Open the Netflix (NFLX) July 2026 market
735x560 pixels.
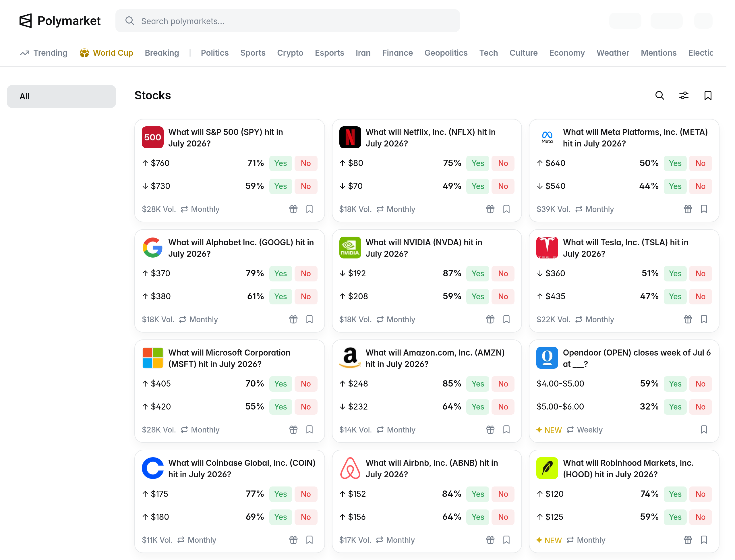click(x=430, y=138)
